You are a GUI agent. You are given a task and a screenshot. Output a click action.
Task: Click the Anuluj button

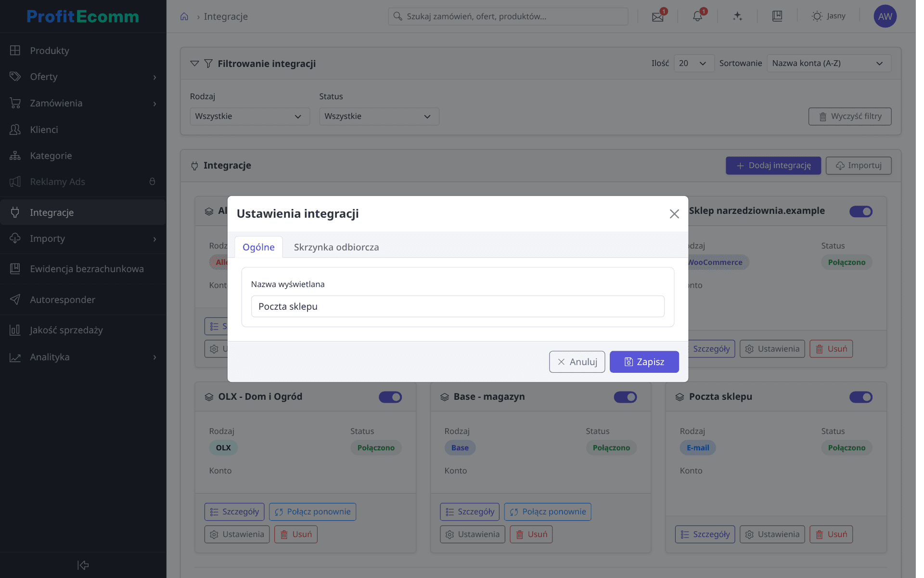pyautogui.click(x=577, y=362)
